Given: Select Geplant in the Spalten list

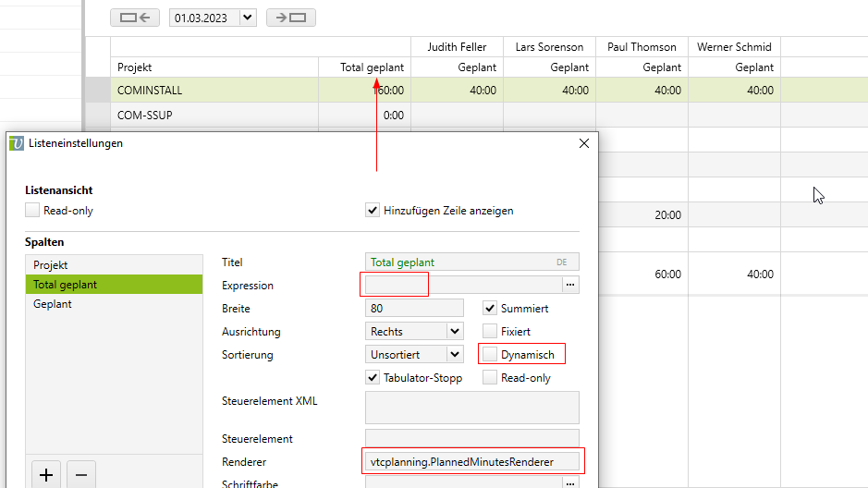Looking at the screenshot, I should [53, 304].
